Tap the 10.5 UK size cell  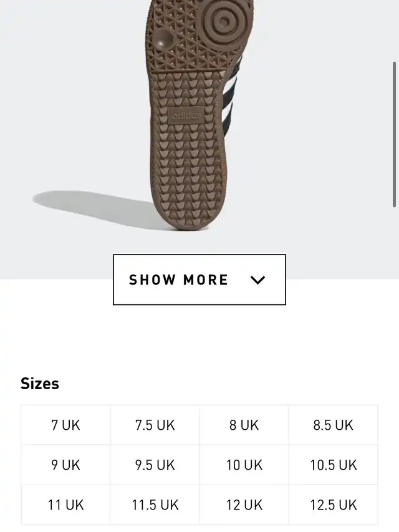(x=333, y=465)
